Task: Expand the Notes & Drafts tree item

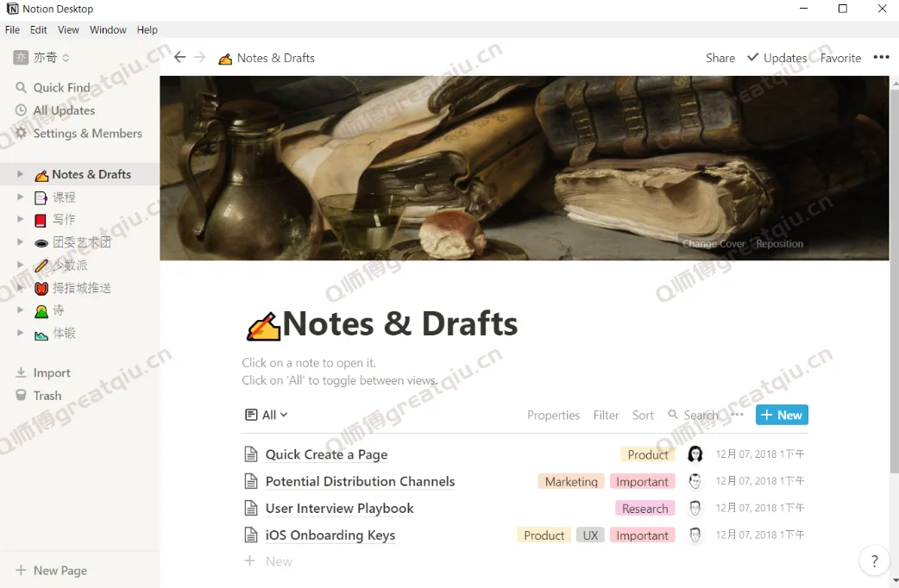Action: pos(20,174)
